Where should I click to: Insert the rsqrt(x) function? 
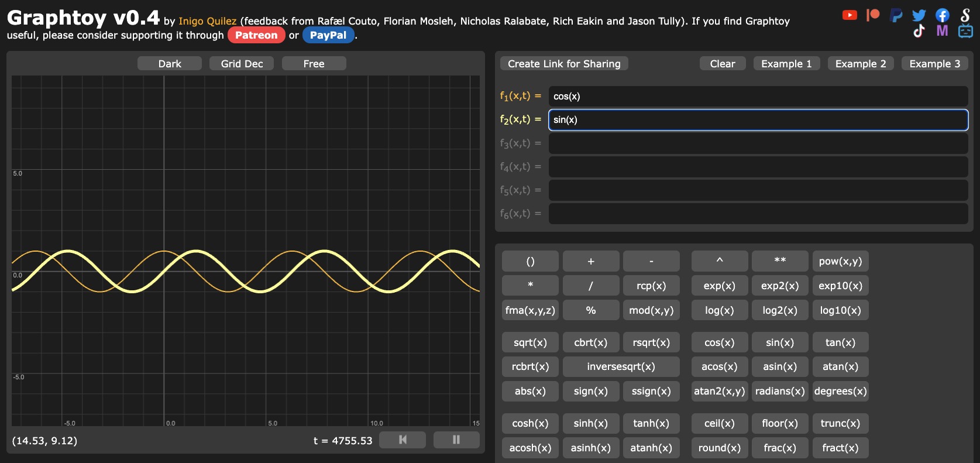651,342
